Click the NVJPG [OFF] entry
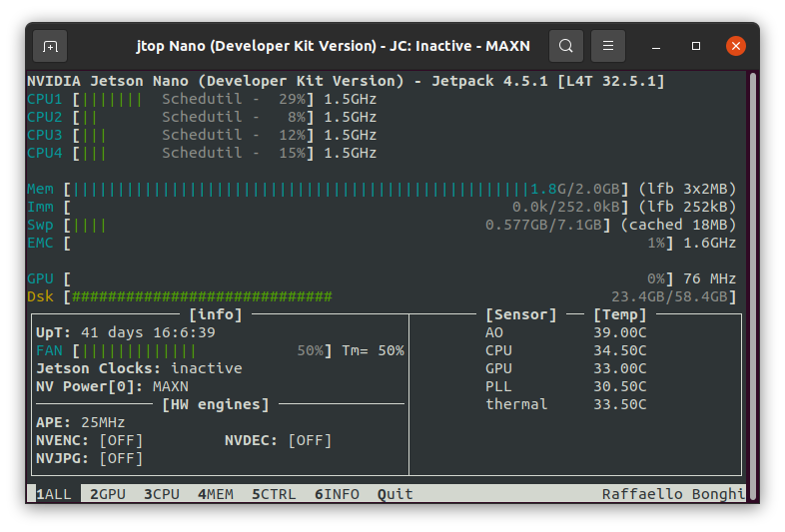 (90, 458)
